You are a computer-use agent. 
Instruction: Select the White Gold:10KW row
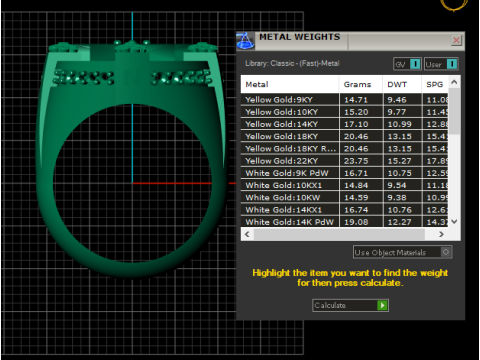(x=344, y=197)
